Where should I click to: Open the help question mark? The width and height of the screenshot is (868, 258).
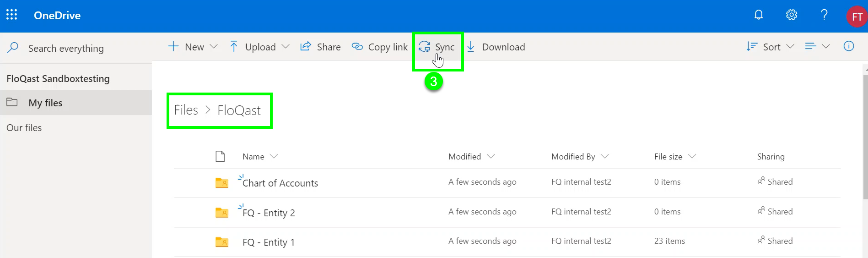[825, 15]
